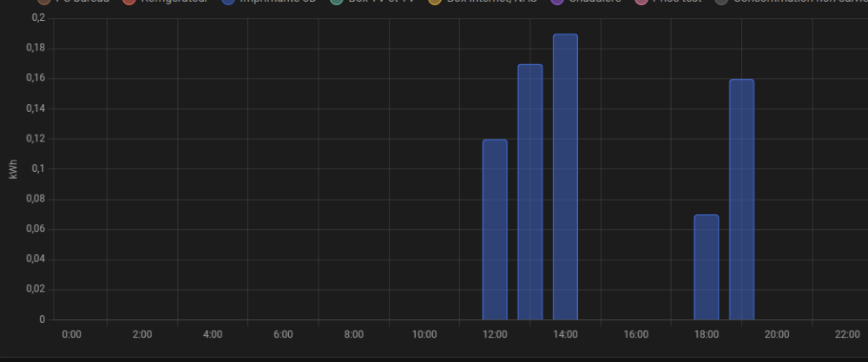The width and height of the screenshot is (868, 362).
Task: Click the kWh y-axis unit label
Action: (13, 169)
